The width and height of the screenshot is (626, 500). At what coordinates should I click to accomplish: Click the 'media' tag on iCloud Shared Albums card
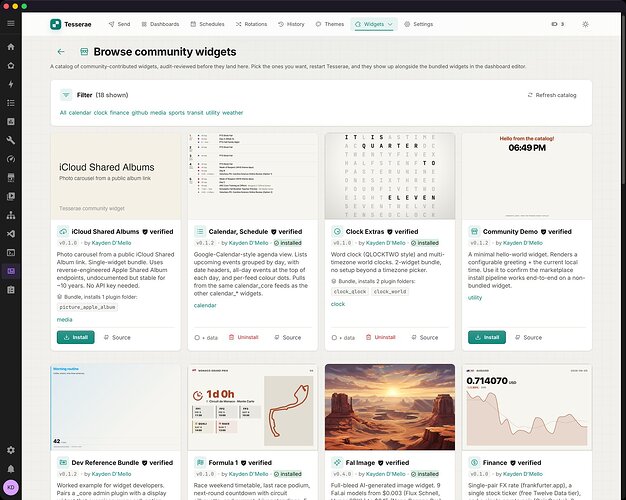(64, 319)
